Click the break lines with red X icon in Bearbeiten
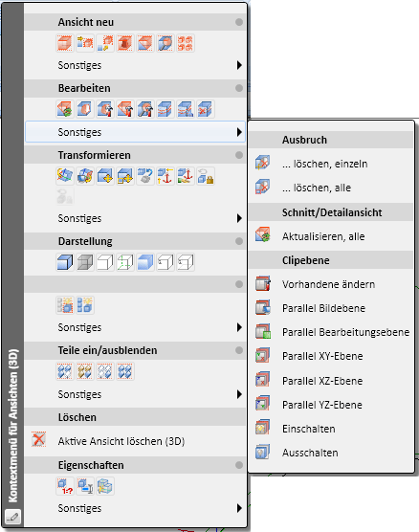The width and height of the screenshot is (419, 532). 206,109
